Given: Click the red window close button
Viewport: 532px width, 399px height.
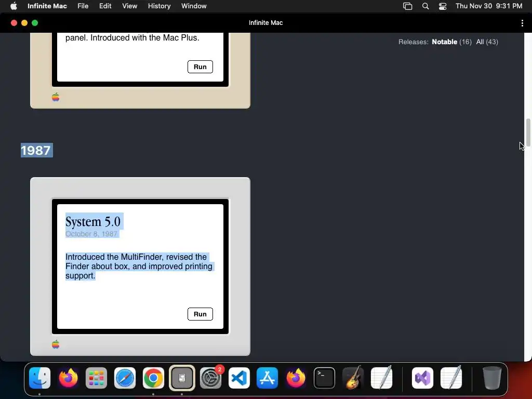Looking at the screenshot, I should point(14,23).
